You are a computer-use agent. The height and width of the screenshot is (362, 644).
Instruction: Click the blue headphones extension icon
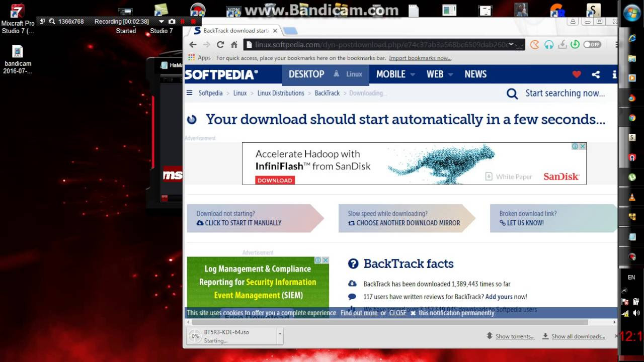(x=549, y=45)
